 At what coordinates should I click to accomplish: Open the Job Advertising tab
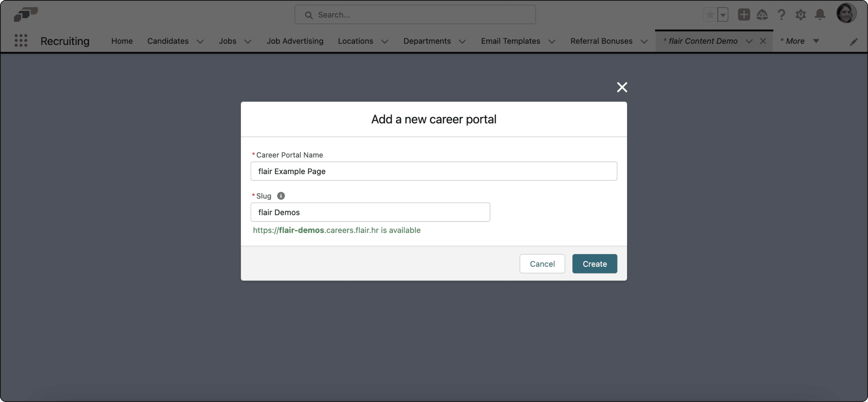pyautogui.click(x=295, y=41)
